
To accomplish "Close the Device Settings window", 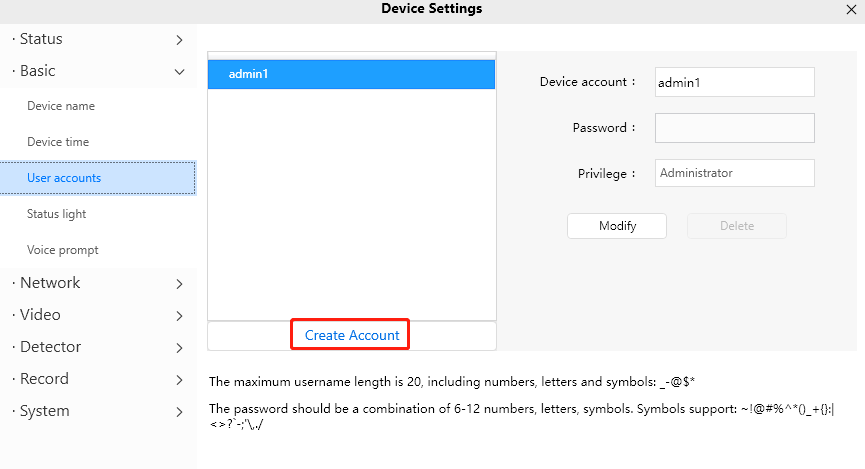I will click(851, 9).
